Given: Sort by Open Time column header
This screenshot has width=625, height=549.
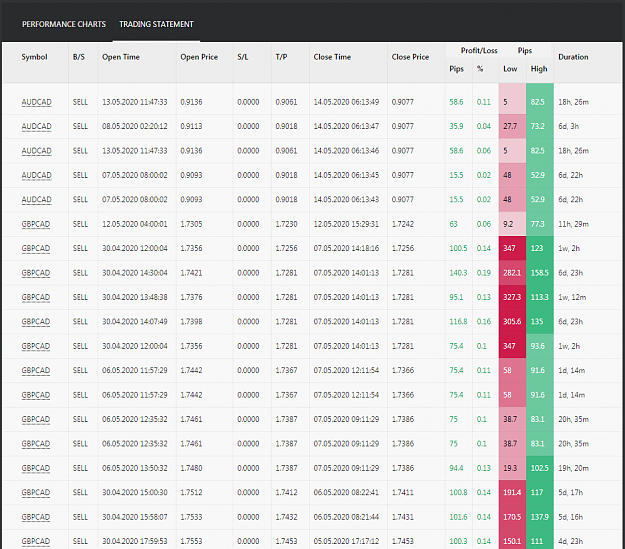Looking at the screenshot, I should [121, 57].
